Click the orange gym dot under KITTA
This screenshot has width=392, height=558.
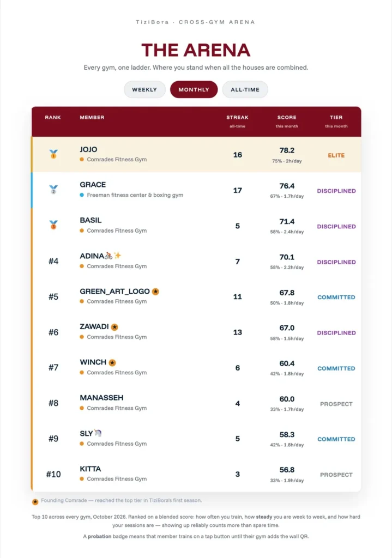click(82, 479)
